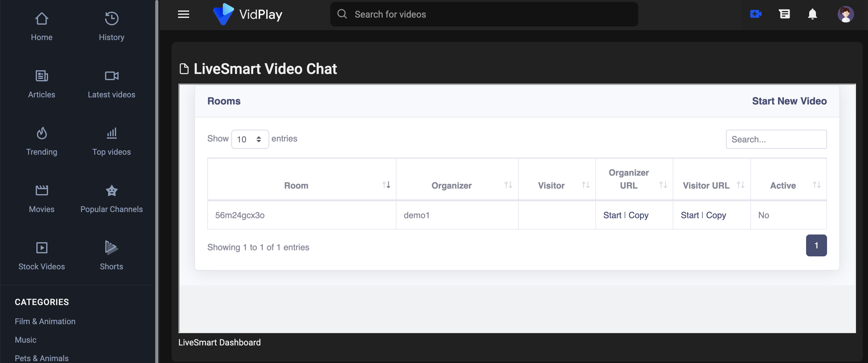Open the Show entries dropdown
Screen dimensions: 868x363
(x=250, y=139)
